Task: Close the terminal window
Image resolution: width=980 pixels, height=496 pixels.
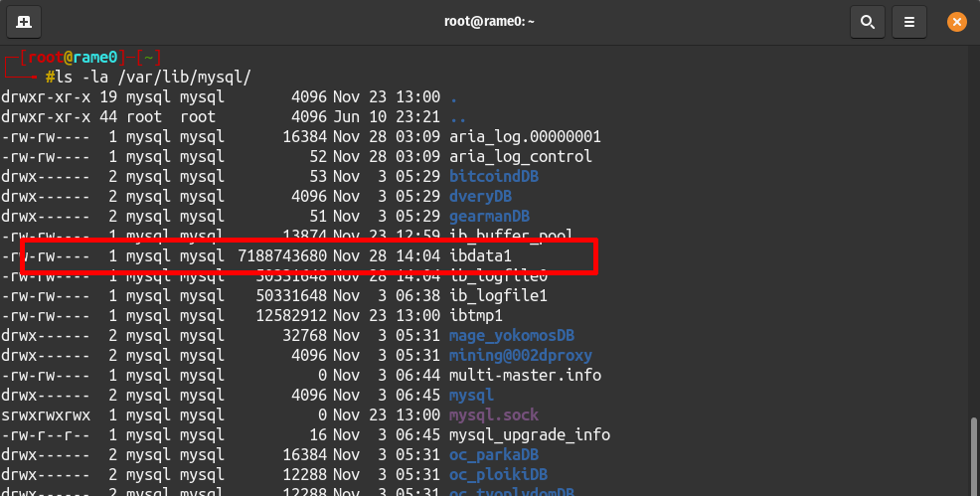Action: 957,22
